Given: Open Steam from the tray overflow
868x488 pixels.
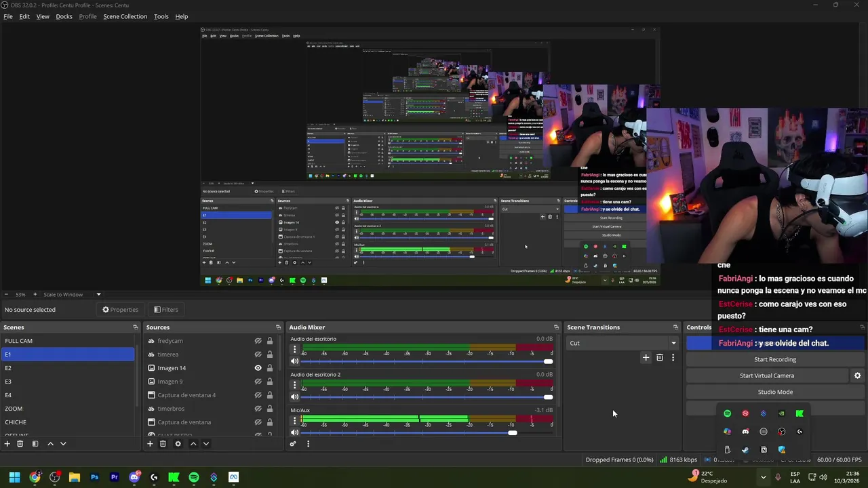Looking at the screenshot, I should click(745, 450).
